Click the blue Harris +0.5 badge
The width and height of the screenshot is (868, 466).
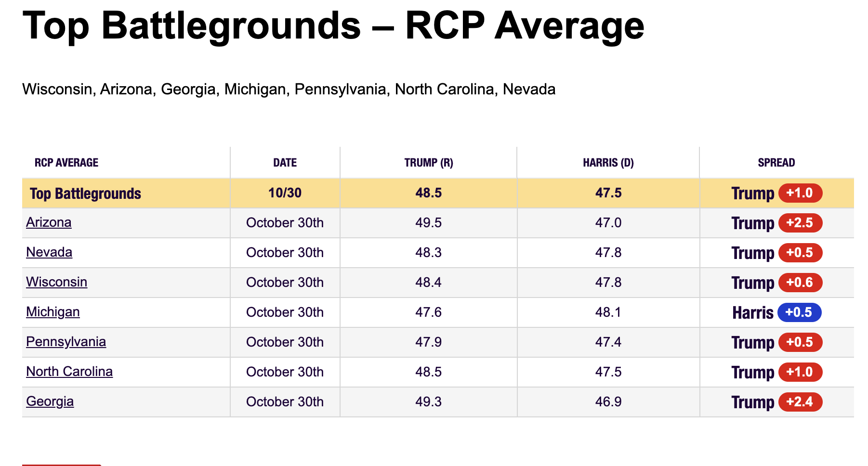pos(799,312)
